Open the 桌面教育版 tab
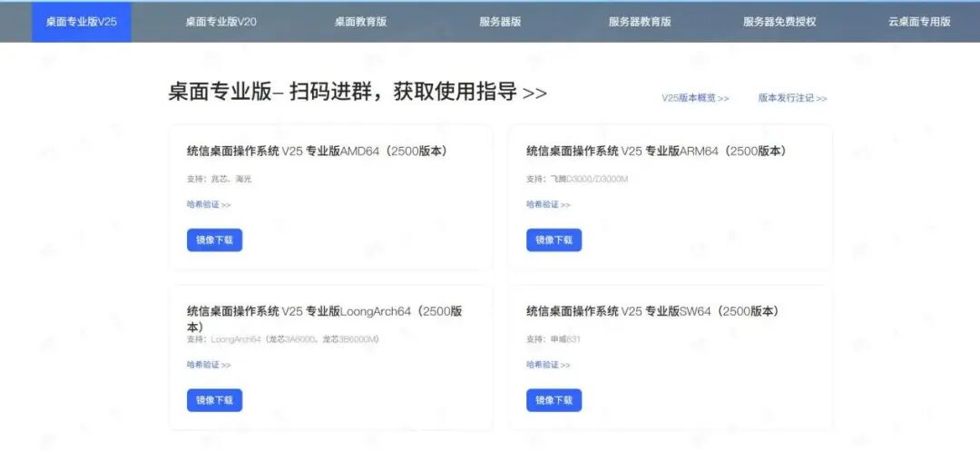Viewport: 980px width, 470px height. click(x=360, y=22)
